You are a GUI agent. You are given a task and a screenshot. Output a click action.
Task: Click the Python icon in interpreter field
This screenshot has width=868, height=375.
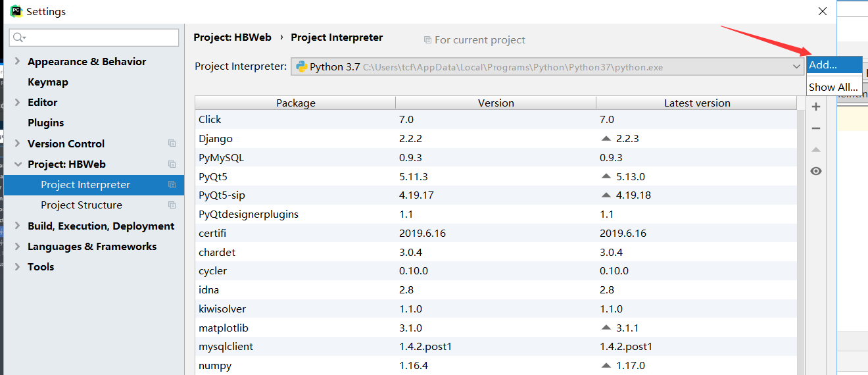point(302,66)
